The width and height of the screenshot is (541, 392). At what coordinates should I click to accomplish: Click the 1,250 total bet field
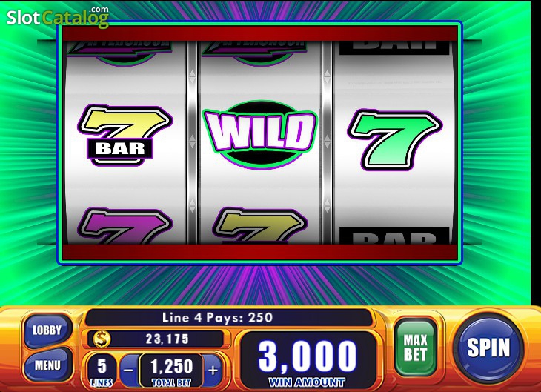171,371
